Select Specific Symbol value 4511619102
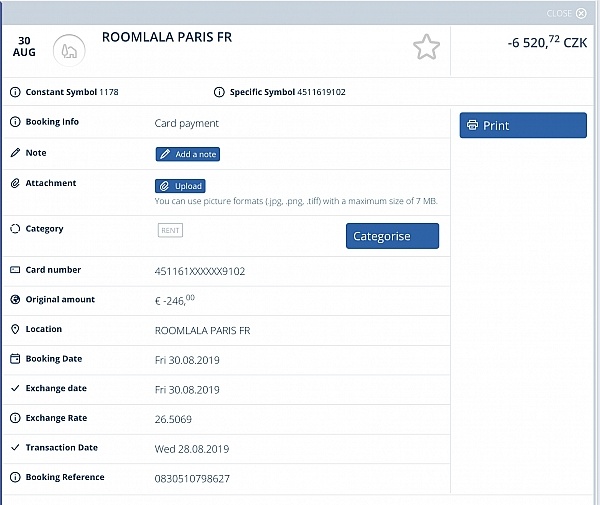Screen dimensions: 600x505 click(321, 92)
